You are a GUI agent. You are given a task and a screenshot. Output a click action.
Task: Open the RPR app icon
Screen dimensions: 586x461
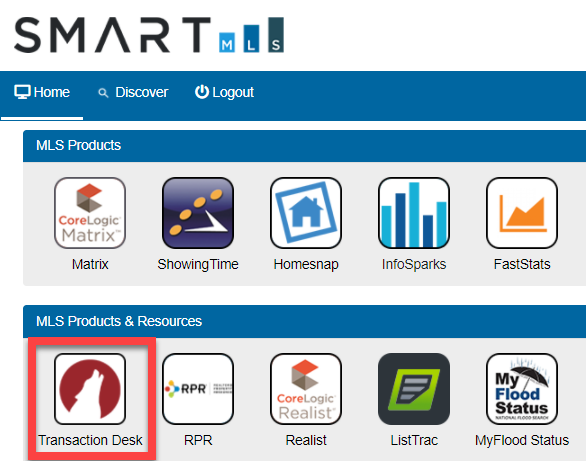click(198, 389)
